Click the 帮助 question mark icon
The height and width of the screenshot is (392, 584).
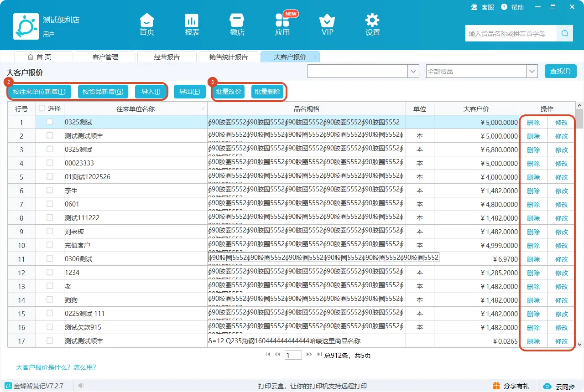click(x=504, y=7)
